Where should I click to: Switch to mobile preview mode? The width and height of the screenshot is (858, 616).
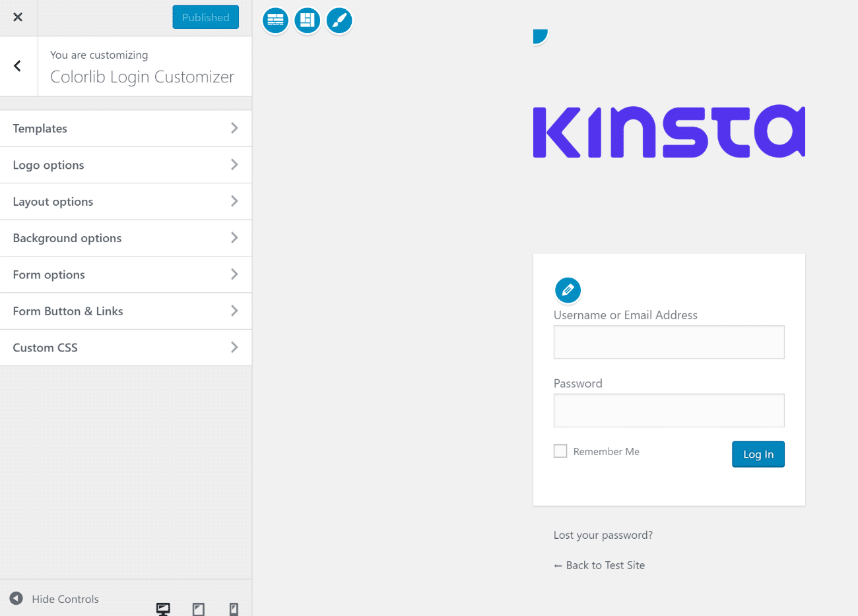234,609
